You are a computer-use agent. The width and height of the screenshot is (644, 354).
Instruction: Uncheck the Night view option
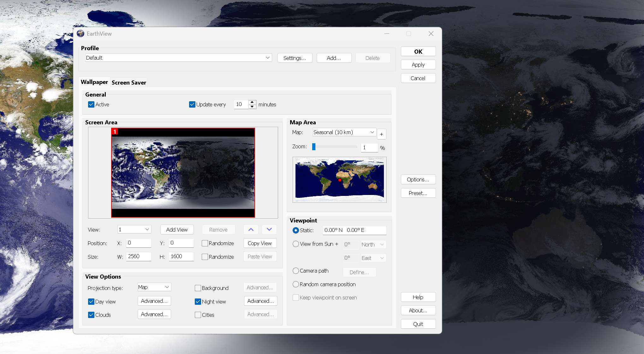198,302
